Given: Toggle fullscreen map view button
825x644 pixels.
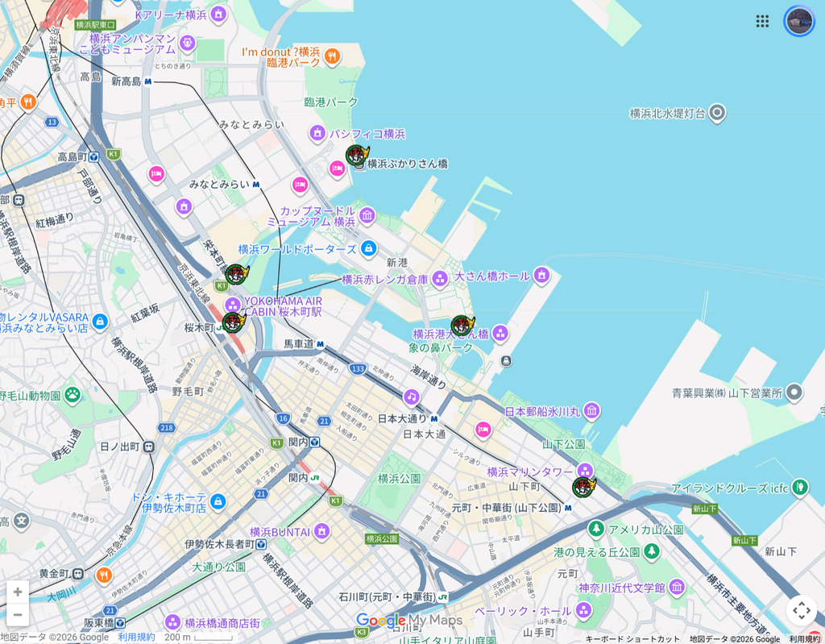Looking at the screenshot, I should pyautogui.click(x=802, y=610).
